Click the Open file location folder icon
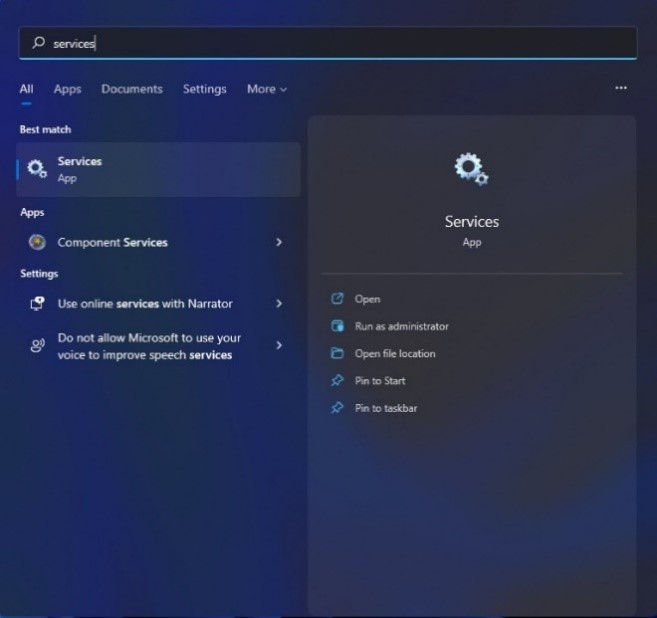 pos(337,353)
